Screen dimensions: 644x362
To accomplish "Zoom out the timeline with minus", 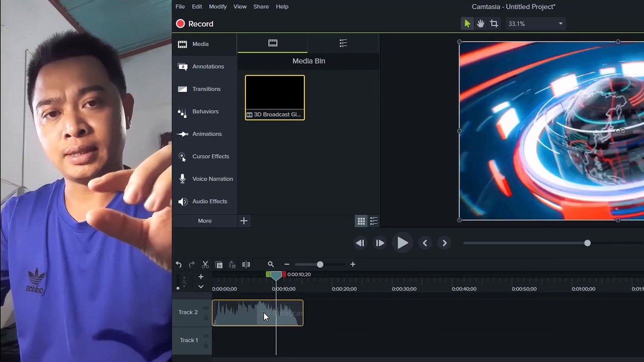I will coord(287,264).
